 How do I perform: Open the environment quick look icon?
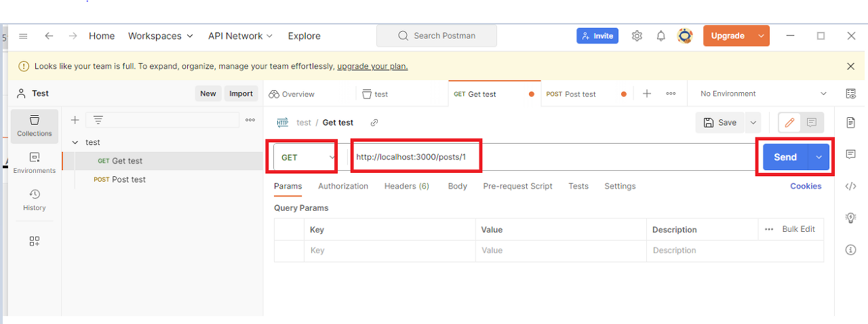click(x=851, y=94)
